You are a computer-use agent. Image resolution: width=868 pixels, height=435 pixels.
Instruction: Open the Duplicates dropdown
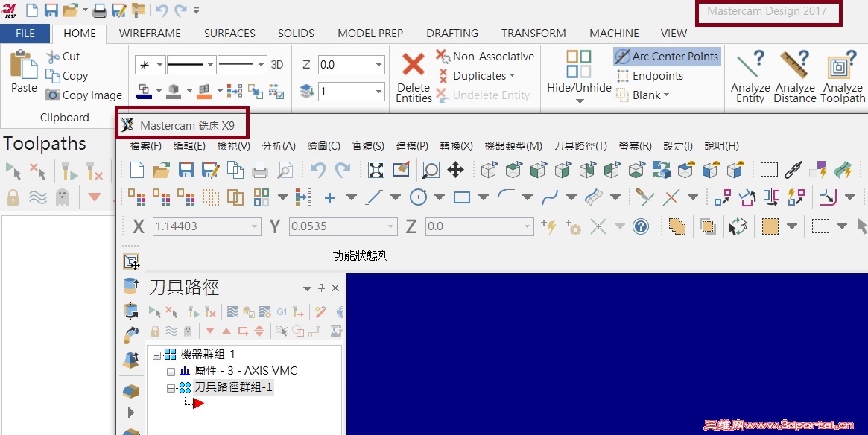click(x=477, y=76)
